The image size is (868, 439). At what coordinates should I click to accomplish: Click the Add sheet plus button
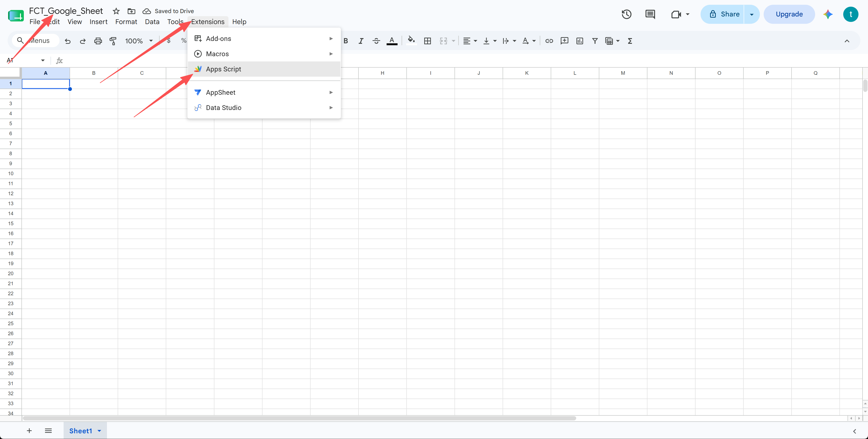[29, 431]
